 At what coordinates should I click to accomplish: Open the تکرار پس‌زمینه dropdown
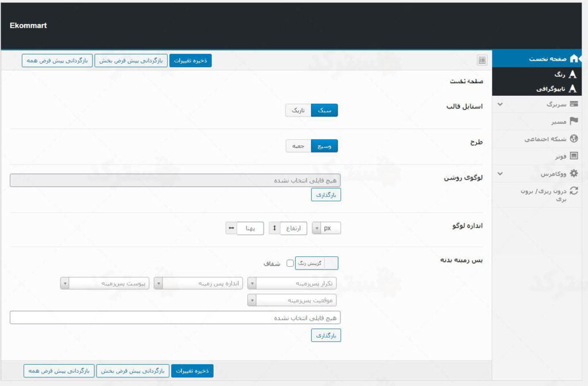coord(296,283)
